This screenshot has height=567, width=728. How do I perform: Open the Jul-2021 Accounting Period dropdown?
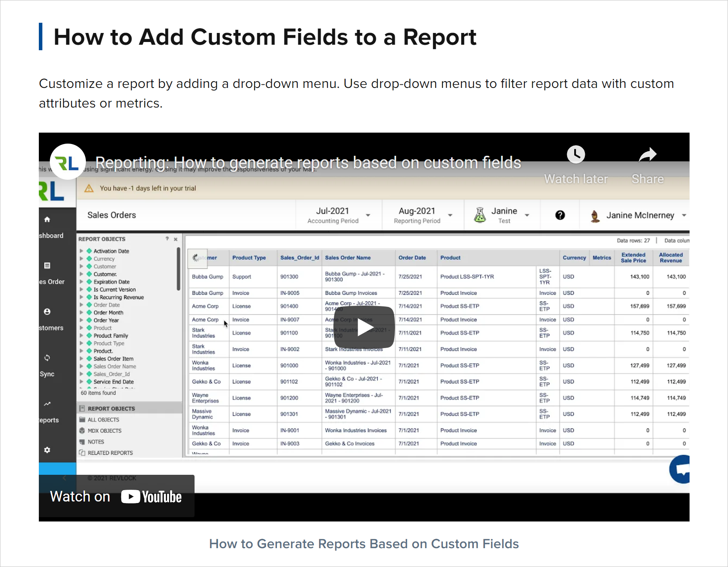[x=339, y=215]
